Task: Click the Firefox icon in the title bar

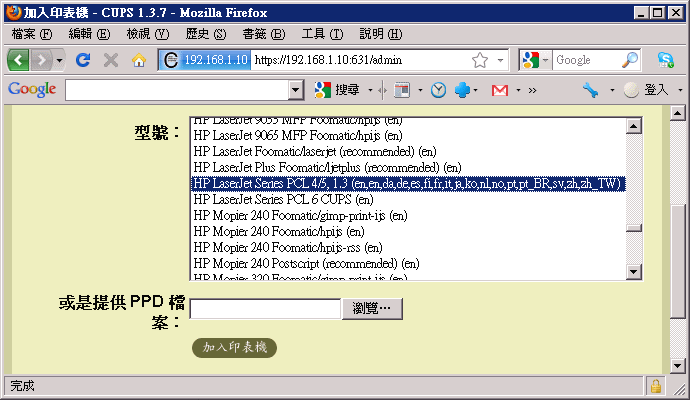Action: pyautogui.click(x=13, y=12)
